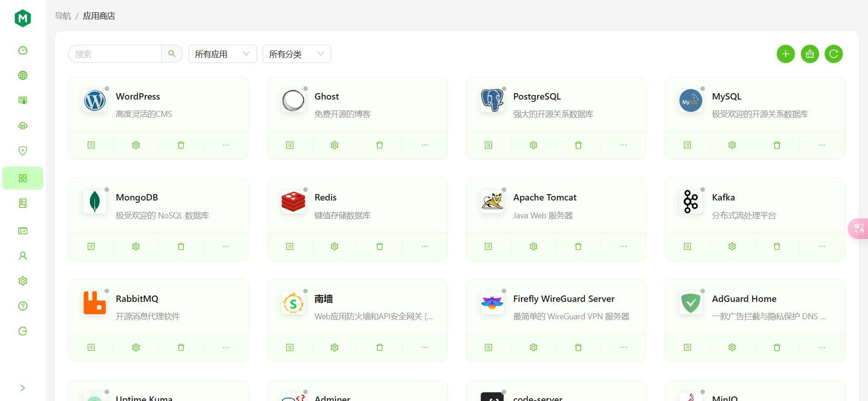Click the MySQL app title
The width and height of the screenshot is (868, 401).
[727, 96]
